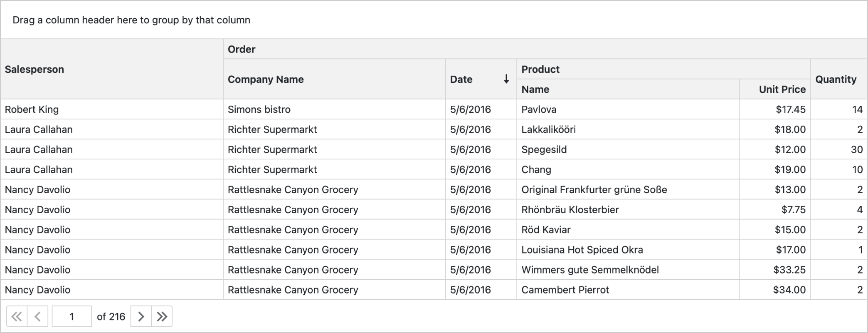868x333 pixels.
Task: Click the page number input field
Action: 72,317
